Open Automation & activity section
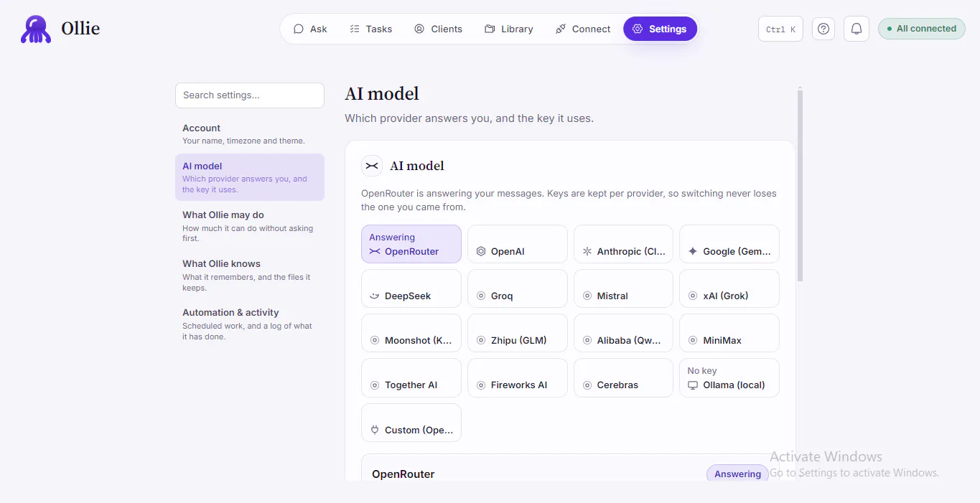Screen dimensions: 980x503 point(250,324)
